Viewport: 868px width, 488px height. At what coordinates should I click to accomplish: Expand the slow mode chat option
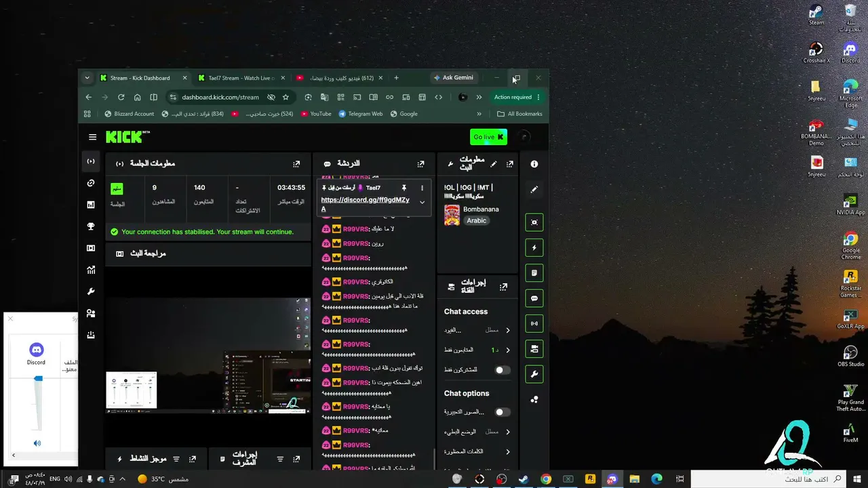(x=477, y=432)
